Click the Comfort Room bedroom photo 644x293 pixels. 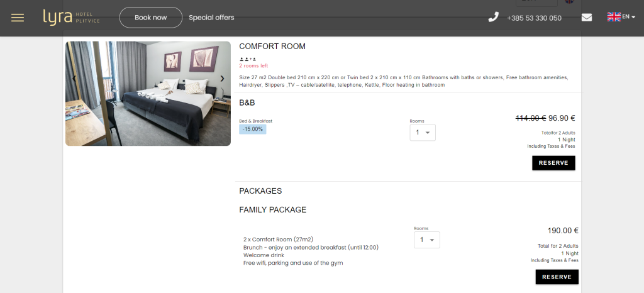[148, 93]
